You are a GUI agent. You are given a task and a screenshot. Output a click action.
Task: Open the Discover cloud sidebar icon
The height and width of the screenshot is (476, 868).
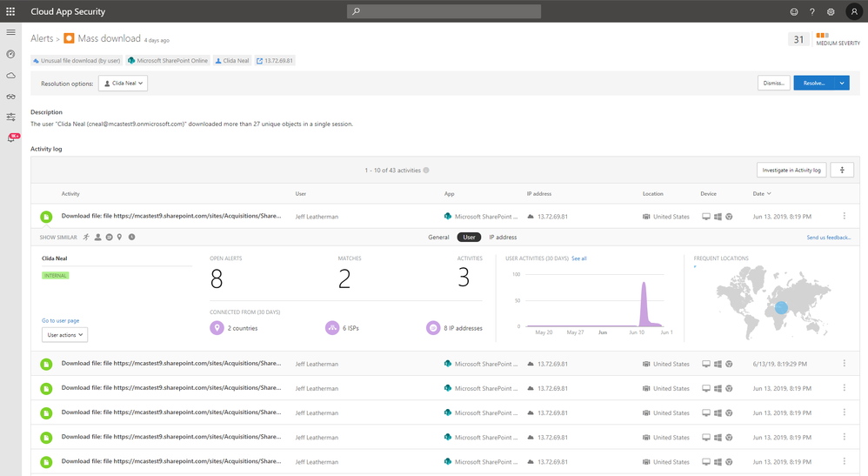[x=10, y=76]
